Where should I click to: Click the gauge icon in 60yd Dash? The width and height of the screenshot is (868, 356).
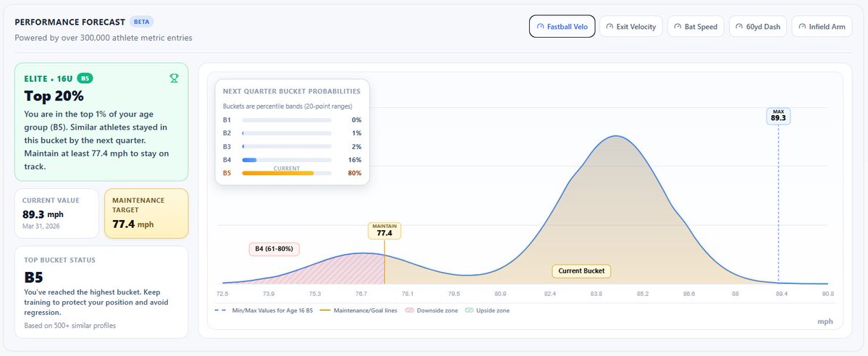[739, 27]
